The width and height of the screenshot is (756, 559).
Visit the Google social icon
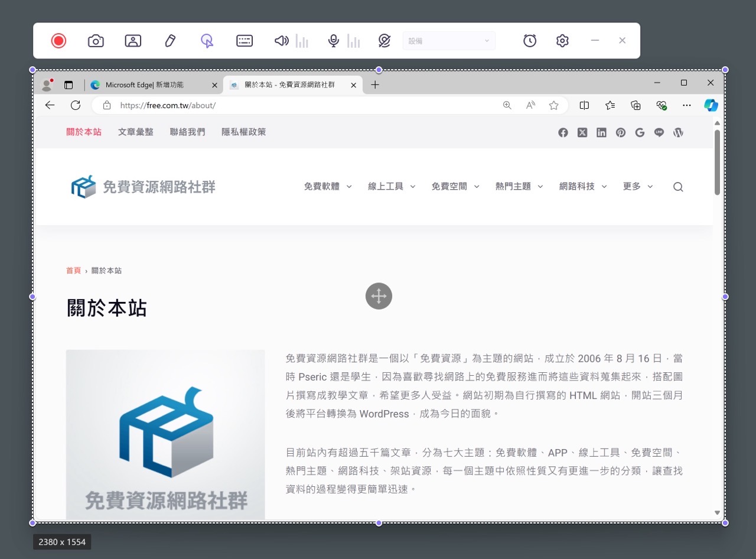click(640, 132)
